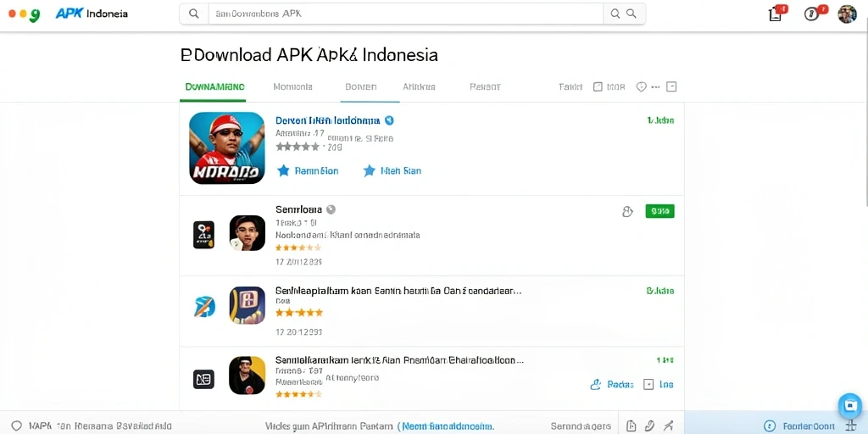
Task: Click the black square source icon in the fourth app row
Action: coord(203,379)
